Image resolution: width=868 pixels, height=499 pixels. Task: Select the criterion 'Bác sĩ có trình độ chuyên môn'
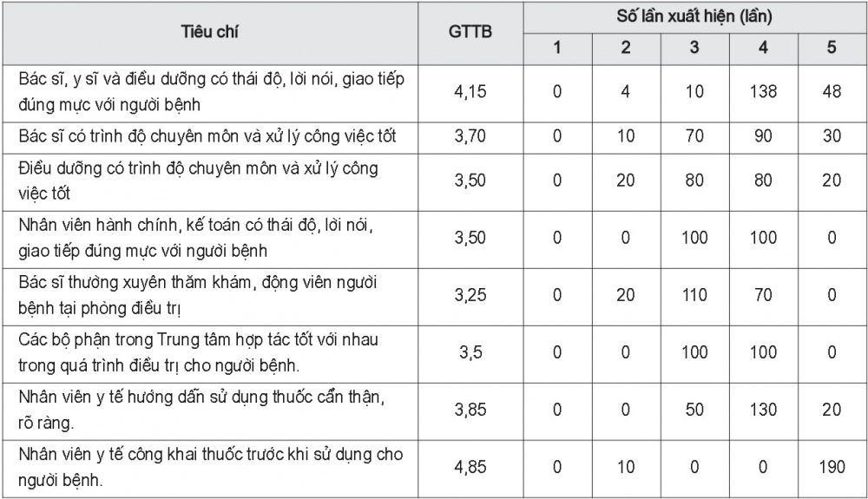(207, 136)
